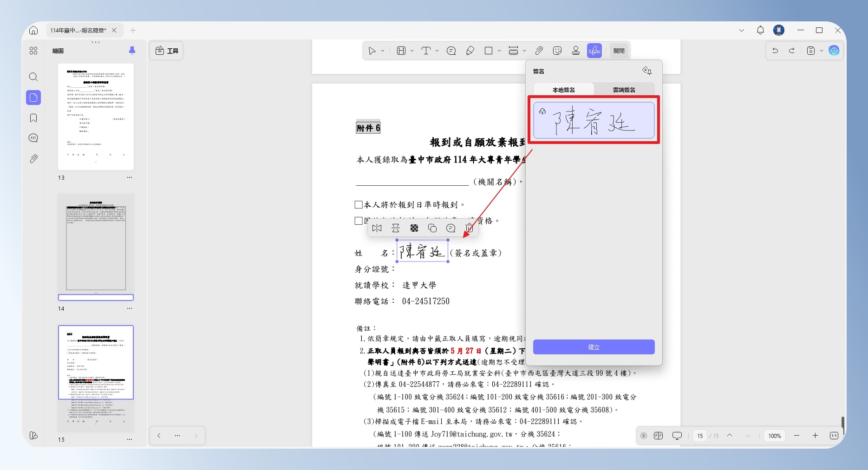868x470 pixels.
Task: Open the UPDF AI assistant icon
Action: 834,51
